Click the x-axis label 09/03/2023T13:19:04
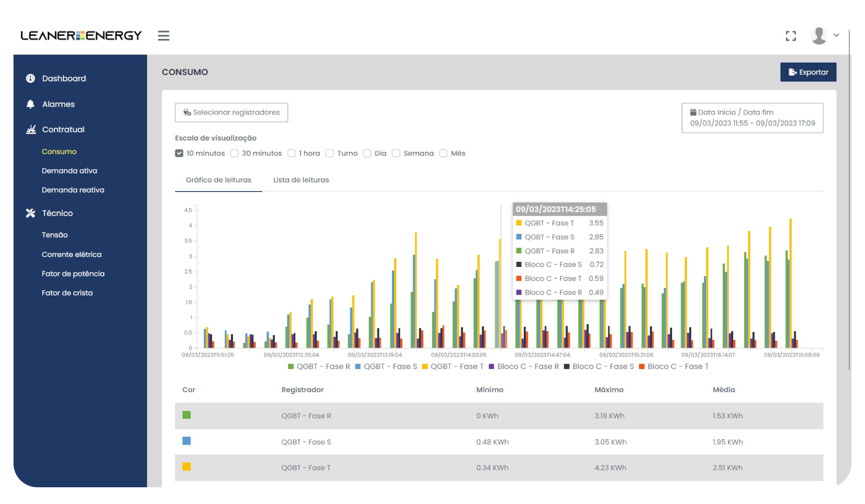The width and height of the screenshot is (865, 504). pos(375,355)
